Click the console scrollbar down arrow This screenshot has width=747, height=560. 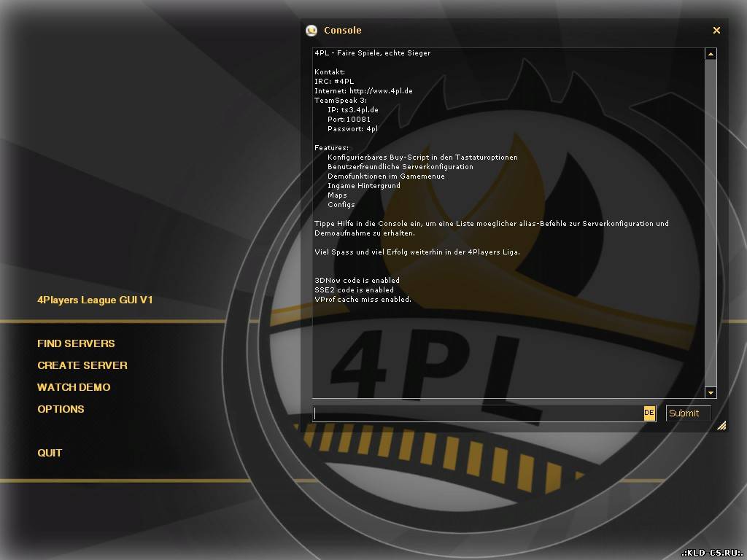tap(711, 392)
